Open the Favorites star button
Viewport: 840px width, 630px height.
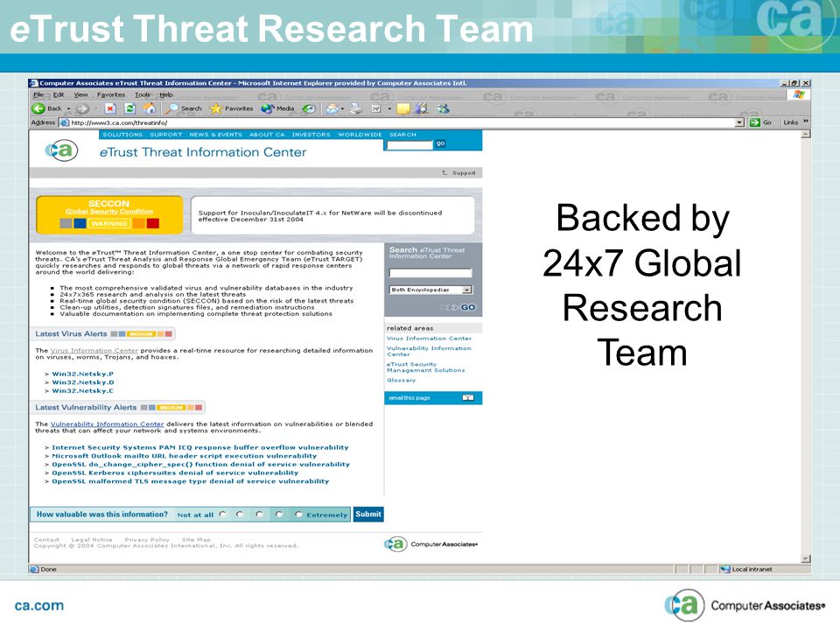tap(231, 108)
